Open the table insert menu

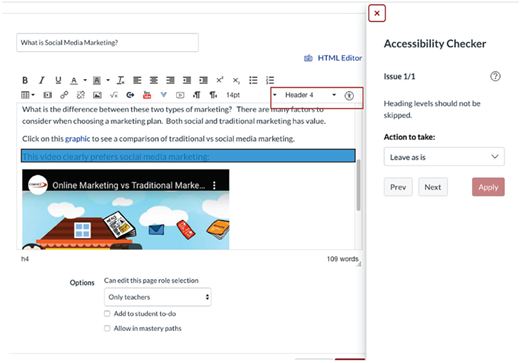coord(28,95)
